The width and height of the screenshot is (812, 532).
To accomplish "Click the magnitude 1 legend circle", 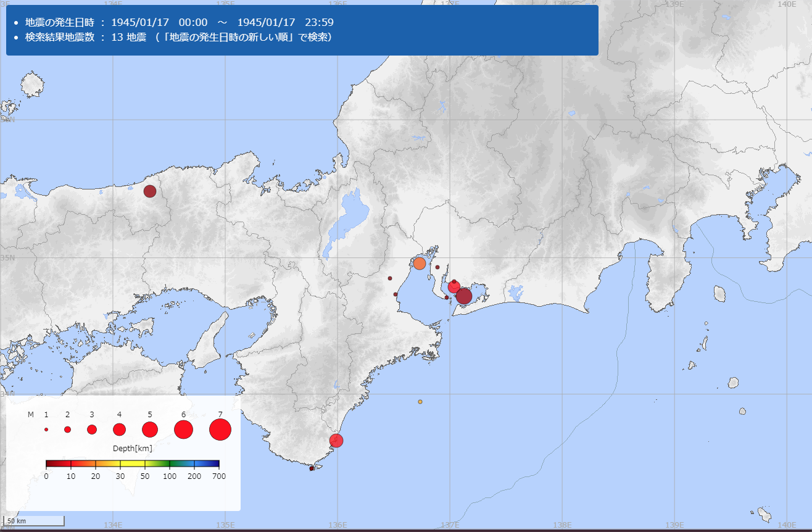I will (46, 430).
